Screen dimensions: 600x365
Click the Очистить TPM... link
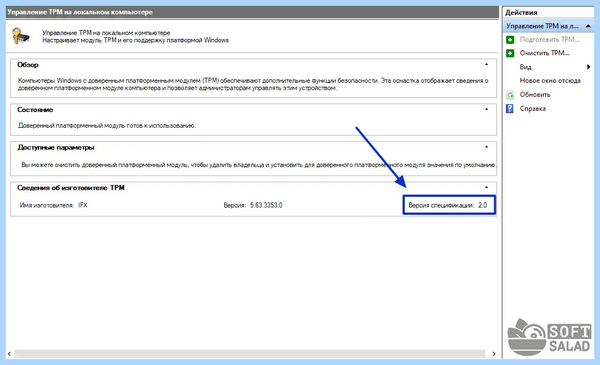(544, 53)
